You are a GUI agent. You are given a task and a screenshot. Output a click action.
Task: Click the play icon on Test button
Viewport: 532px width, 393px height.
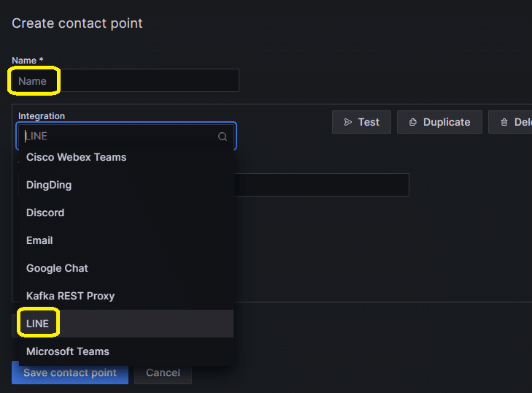[348, 122]
